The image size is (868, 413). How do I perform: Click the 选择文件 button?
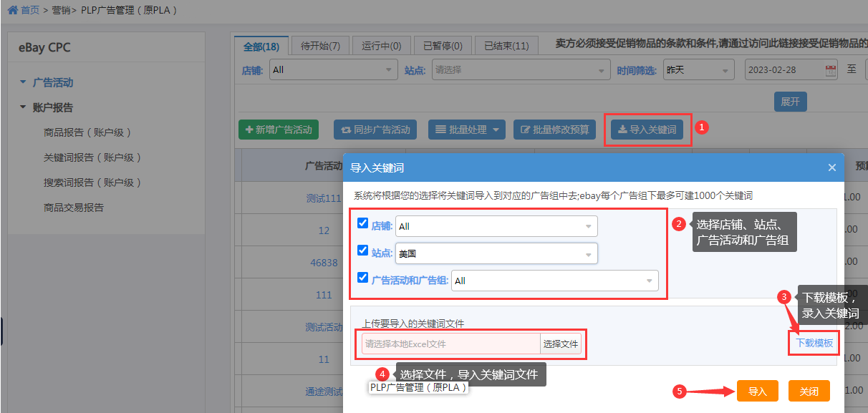tap(561, 344)
